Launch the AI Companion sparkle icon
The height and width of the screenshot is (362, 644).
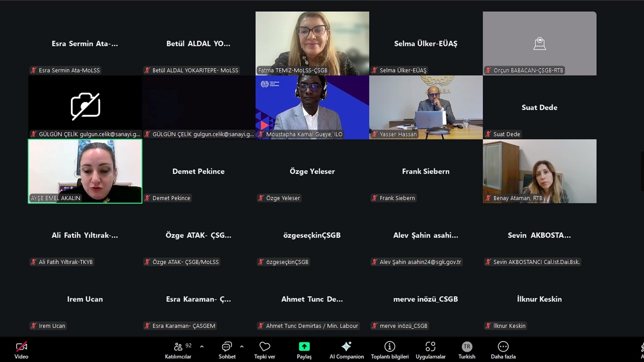(x=346, y=347)
